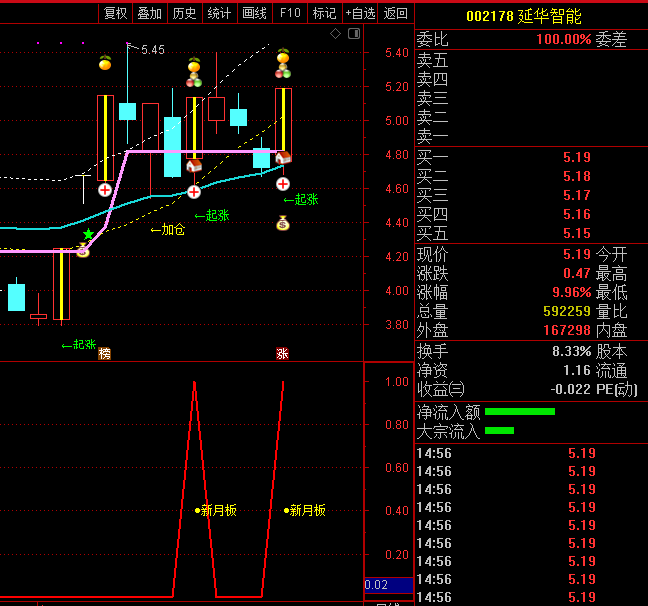Add stock via +自选 button

pos(360,13)
